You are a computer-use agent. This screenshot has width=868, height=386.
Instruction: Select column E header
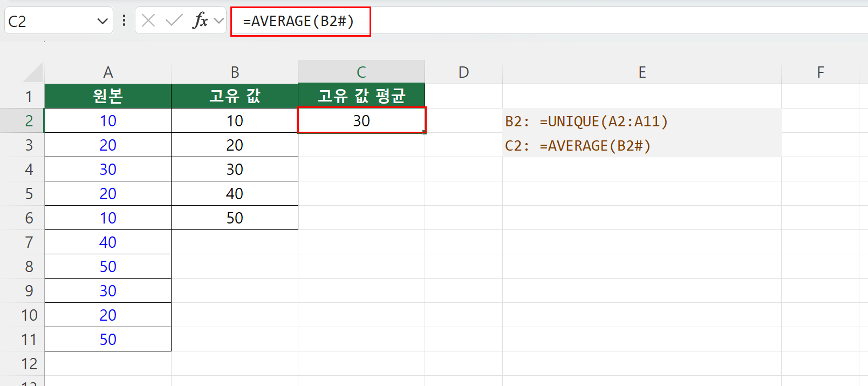642,72
